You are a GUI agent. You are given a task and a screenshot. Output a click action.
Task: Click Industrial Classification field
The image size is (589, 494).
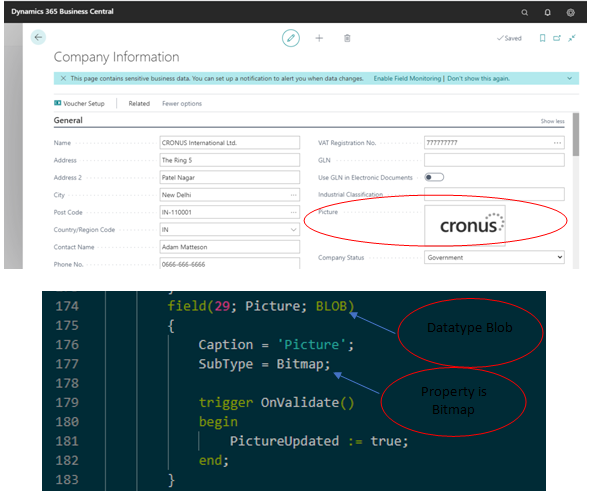point(494,194)
